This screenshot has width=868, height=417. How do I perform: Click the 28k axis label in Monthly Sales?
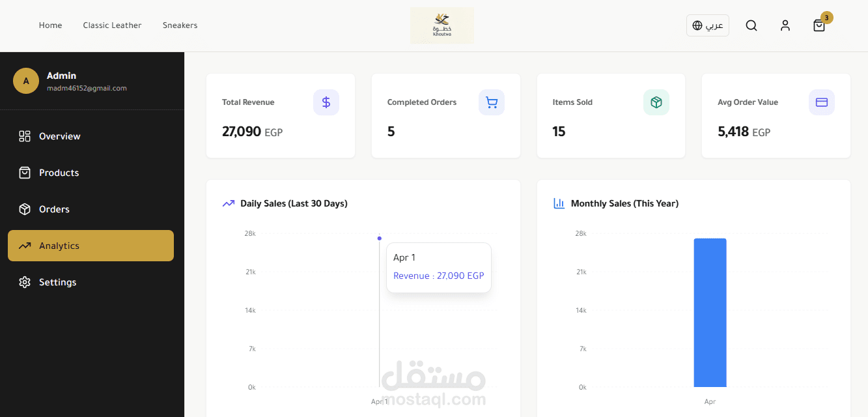581,233
